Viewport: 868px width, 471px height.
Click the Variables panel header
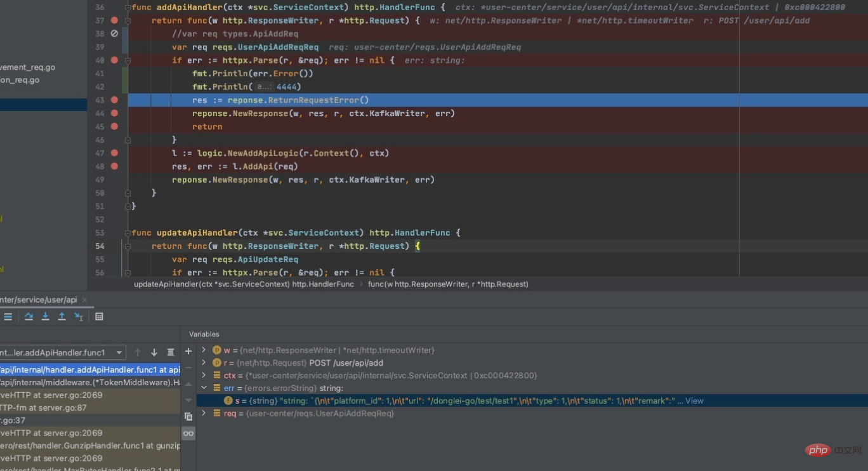[x=204, y=334]
